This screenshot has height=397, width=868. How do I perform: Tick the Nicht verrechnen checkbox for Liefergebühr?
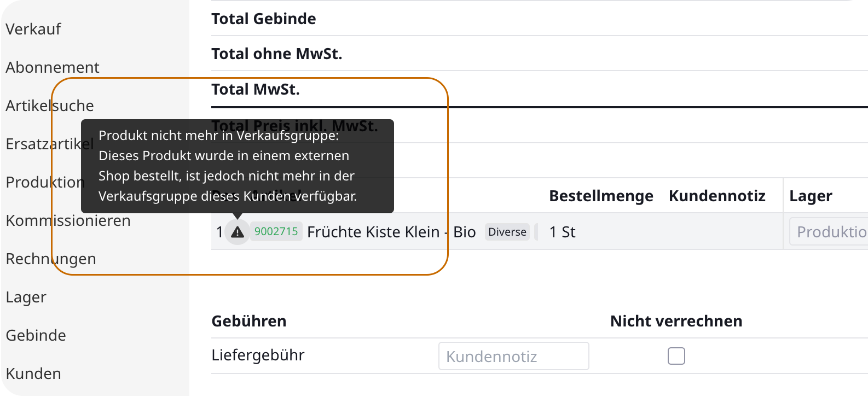pyautogui.click(x=676, y=356)
